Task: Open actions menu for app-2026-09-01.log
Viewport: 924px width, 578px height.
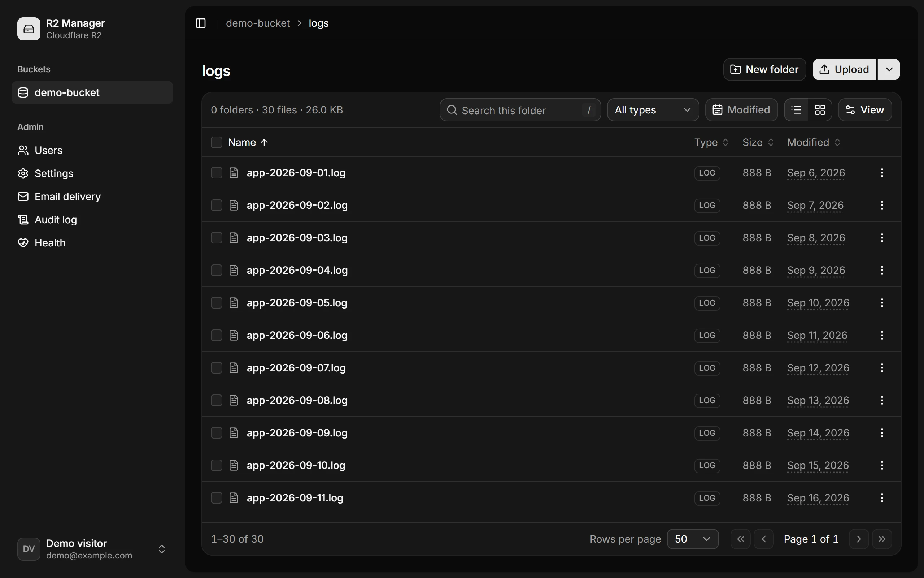Action: tap(882, 173)
